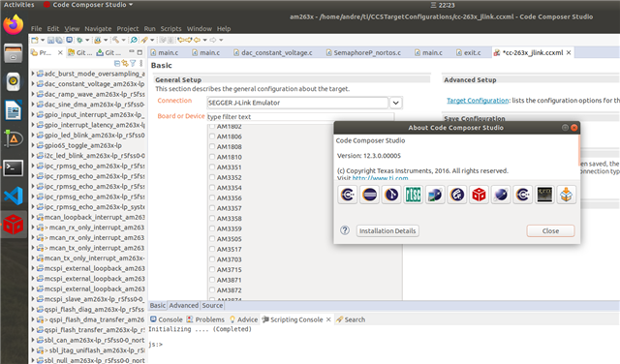Check the AM1810 device checkbox

tap(212, 157)
